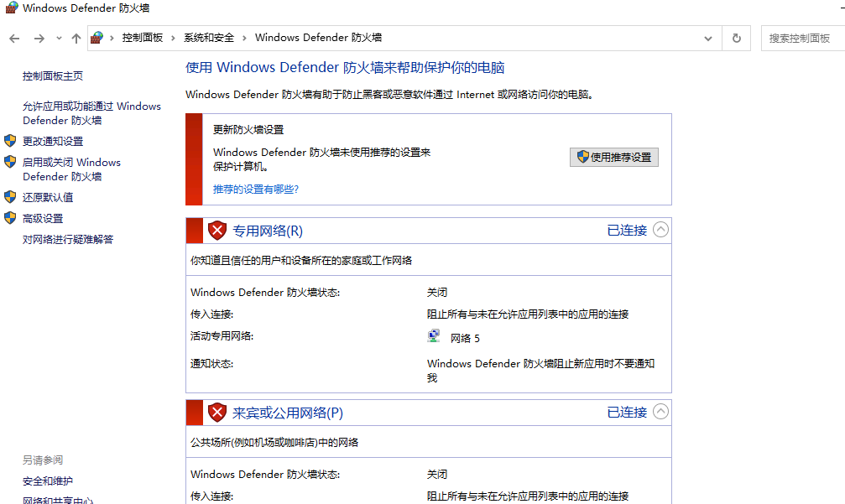845x504 pixels.
Task: Click the 网络 5 active network text
Action: click(465, 338)
